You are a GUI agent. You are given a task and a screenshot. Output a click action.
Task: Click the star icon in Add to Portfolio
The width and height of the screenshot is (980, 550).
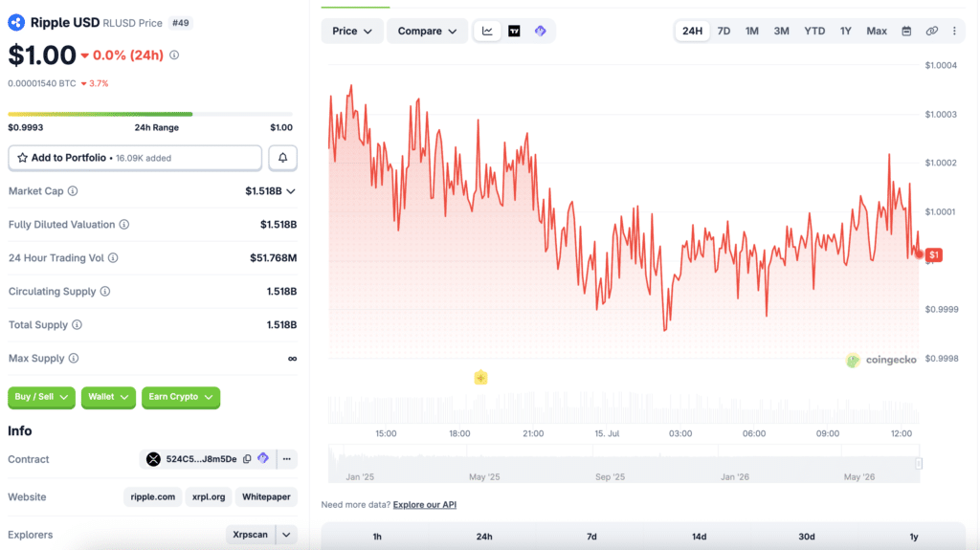pyautogui.click(x=23, y=158)
